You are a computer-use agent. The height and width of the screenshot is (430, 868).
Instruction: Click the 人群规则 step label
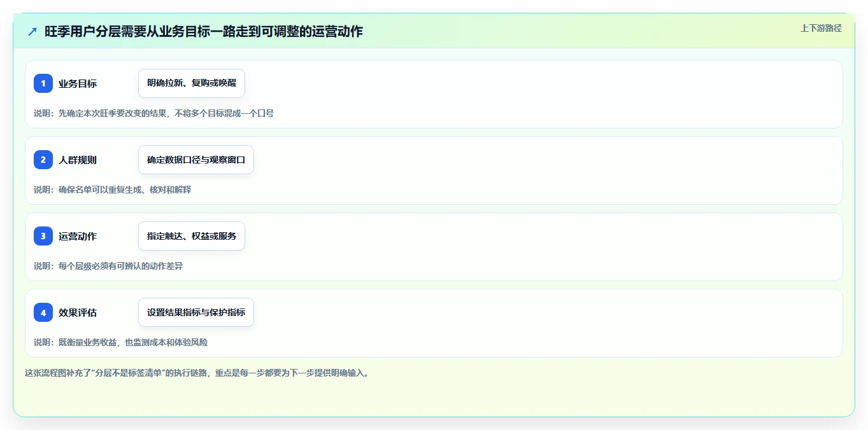(x=78, y=160)
